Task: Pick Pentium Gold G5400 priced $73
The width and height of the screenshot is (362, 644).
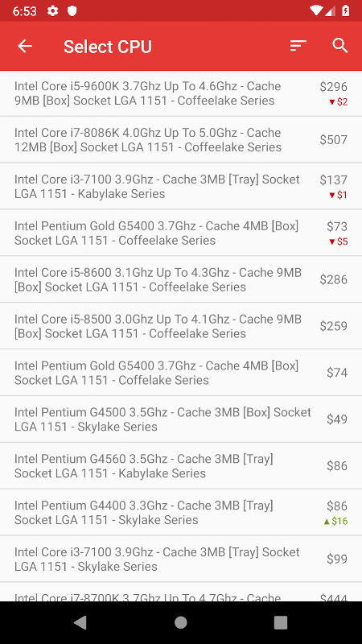Action: [x=181, y=233]
